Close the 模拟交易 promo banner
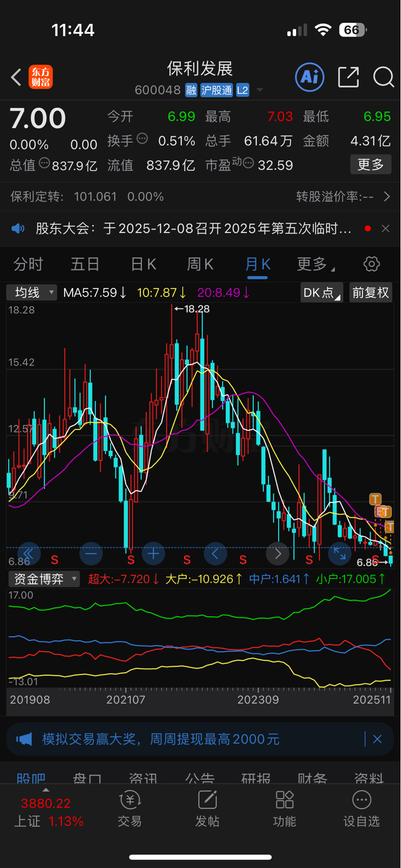Image resolution: width=401 pixels, height=868 pixels. [378, 739]
